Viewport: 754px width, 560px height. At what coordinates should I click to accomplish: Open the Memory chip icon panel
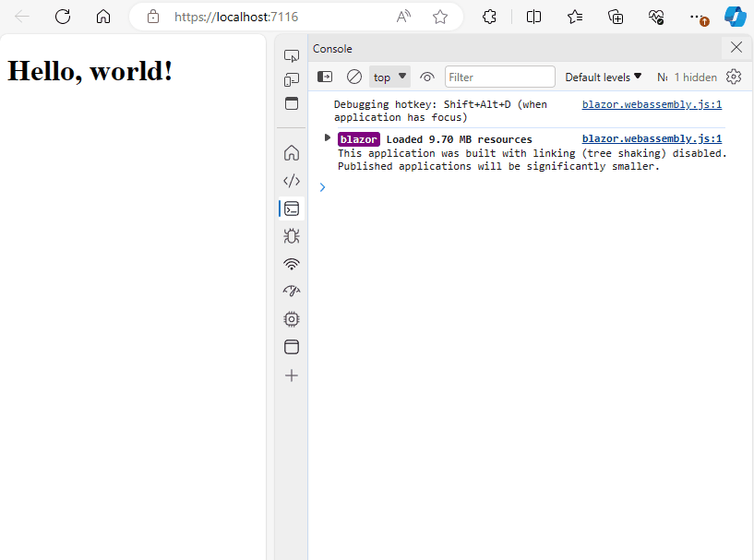[x=292, y=319]
